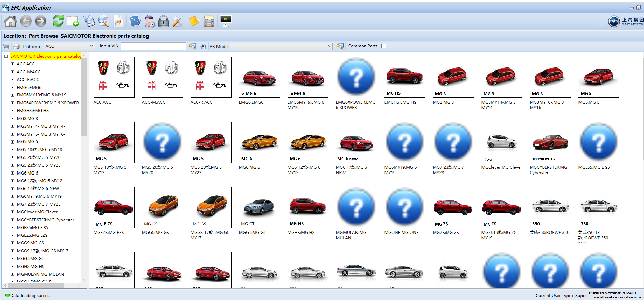
Task: Open the MG6 17款:MG 6 NEW thumbnail
Action: coord(356,142)
